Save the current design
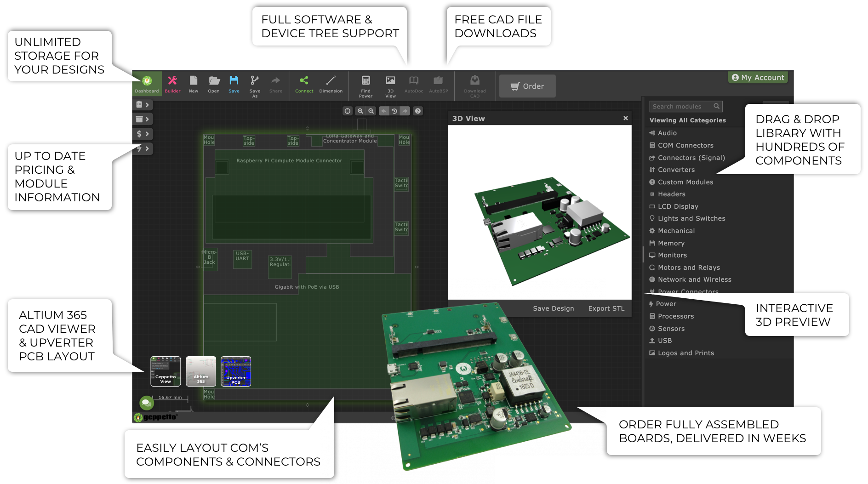868x484 pixels. click(x=234, y=84)
